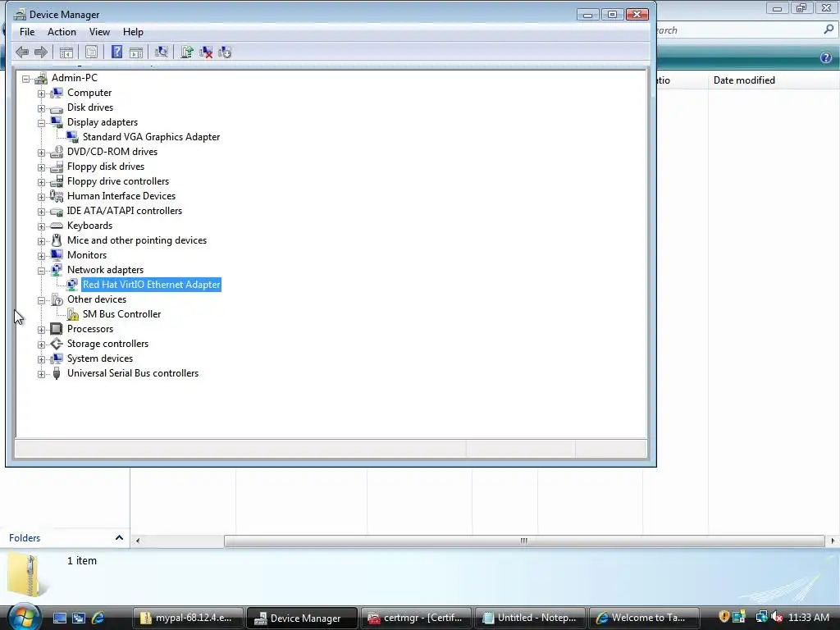Expand Mice and other pointing devices
The height and width of the screenshot is (630, 840).
[41, 241]
